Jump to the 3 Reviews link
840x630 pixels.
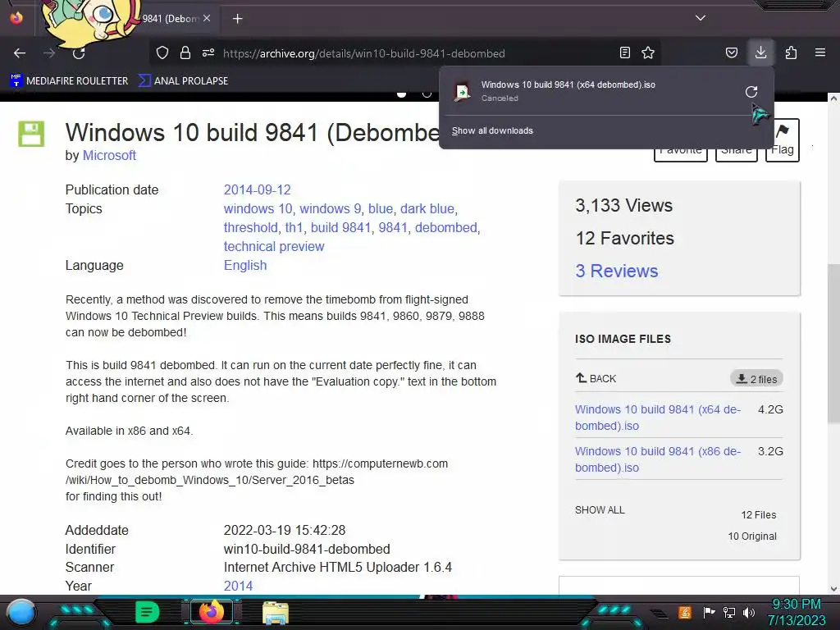617,271
